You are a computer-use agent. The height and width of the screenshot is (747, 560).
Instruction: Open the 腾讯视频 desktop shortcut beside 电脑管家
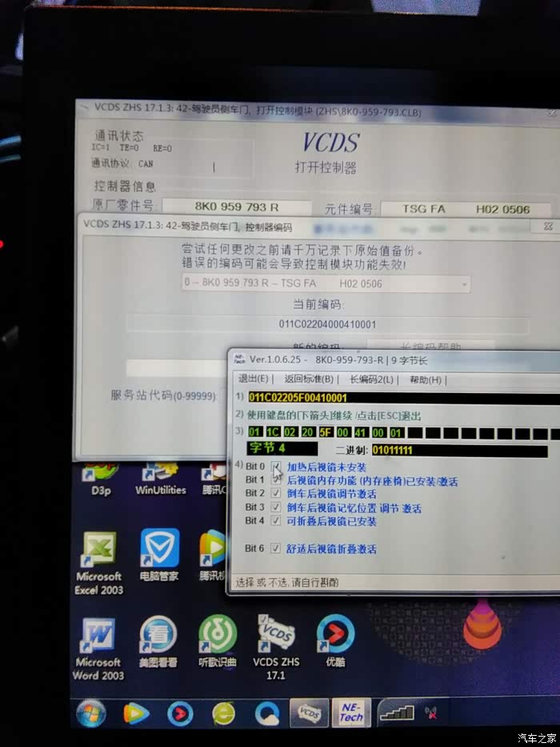tap(212, 556)
